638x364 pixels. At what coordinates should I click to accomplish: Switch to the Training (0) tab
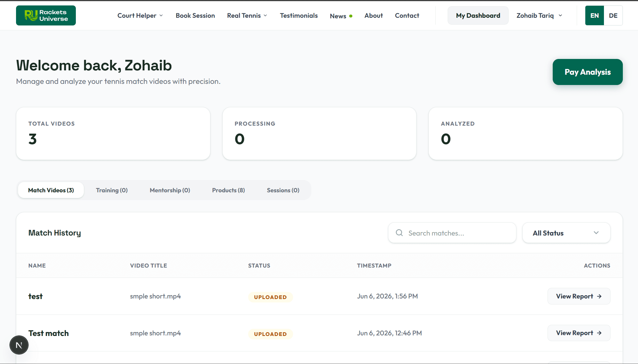pos(112,190)
